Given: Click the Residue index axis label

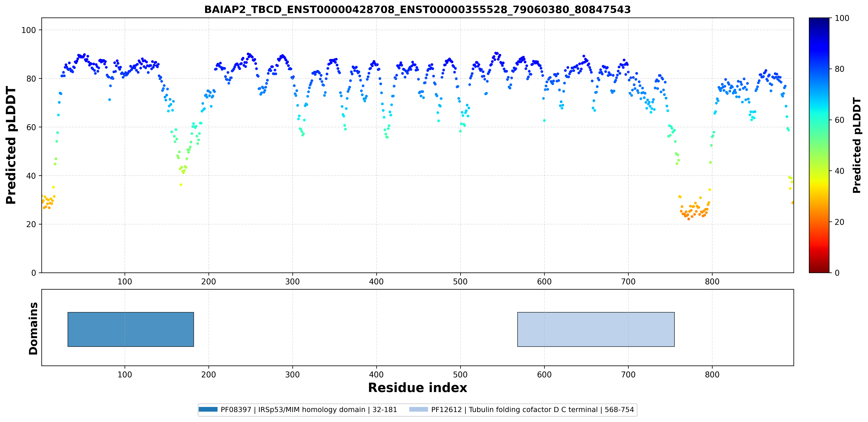Looking at the screenshot, I should pos(418,388).
